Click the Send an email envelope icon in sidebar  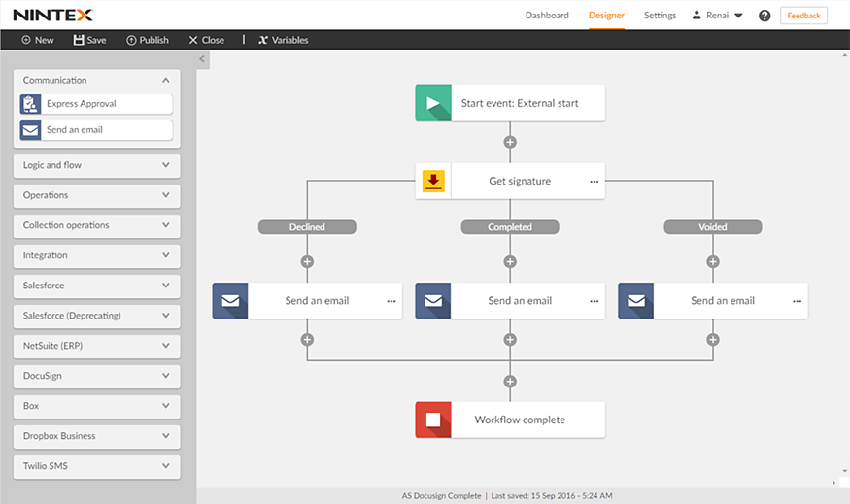pos(30,130)
